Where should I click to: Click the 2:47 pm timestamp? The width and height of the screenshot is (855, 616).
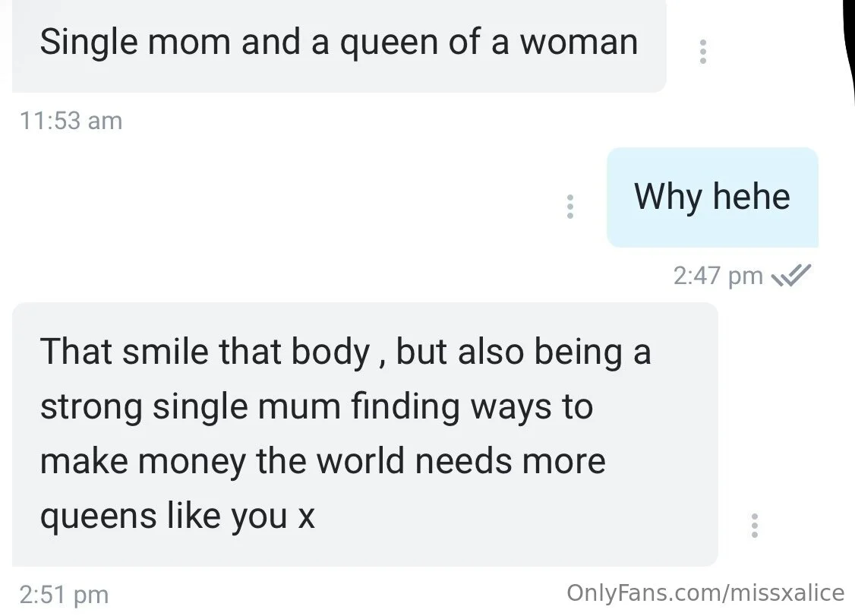718,275
